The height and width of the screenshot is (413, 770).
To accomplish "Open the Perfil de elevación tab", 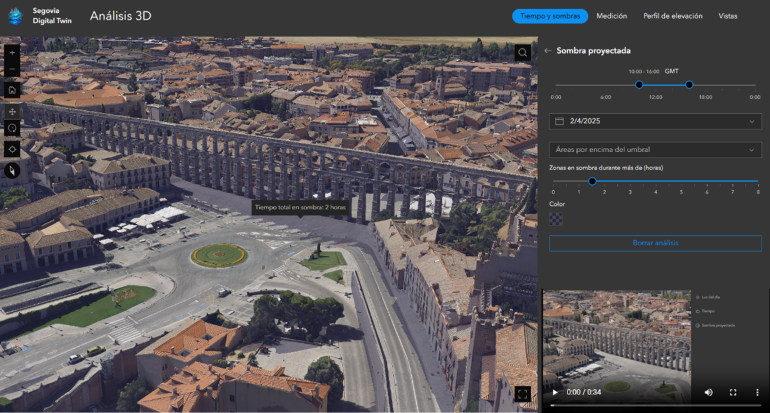I will [x=672, y=16].
